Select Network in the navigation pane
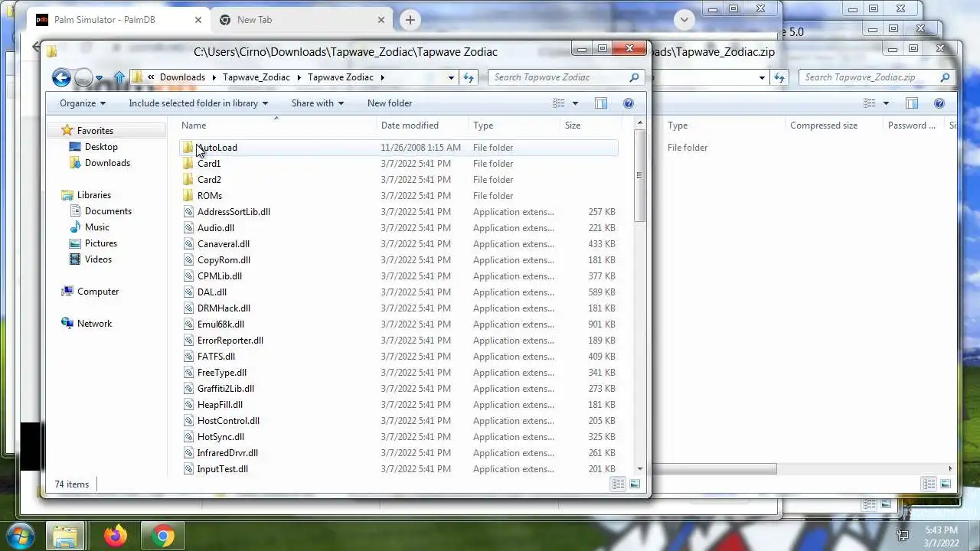This screenshot has height=551, width=980. [94, 324]
